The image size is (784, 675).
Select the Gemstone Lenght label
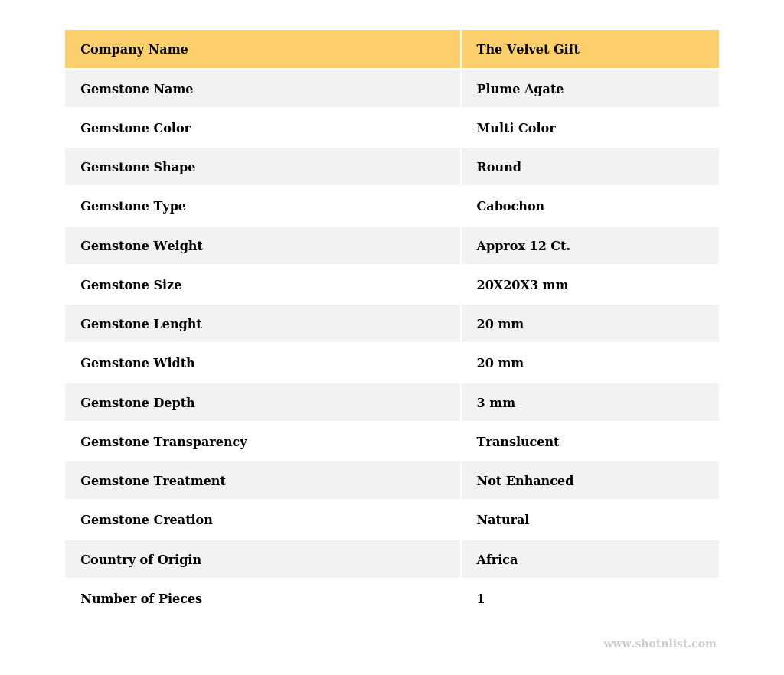(141, 324)
